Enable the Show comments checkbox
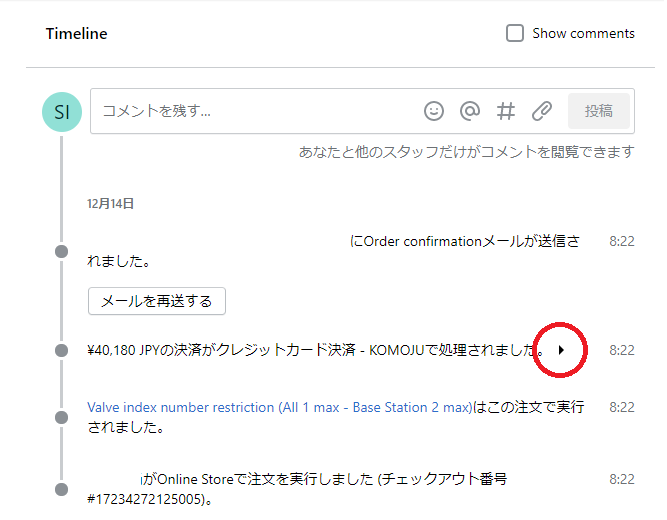The height and width of the screenshot is (520, 667). point(515,33)
